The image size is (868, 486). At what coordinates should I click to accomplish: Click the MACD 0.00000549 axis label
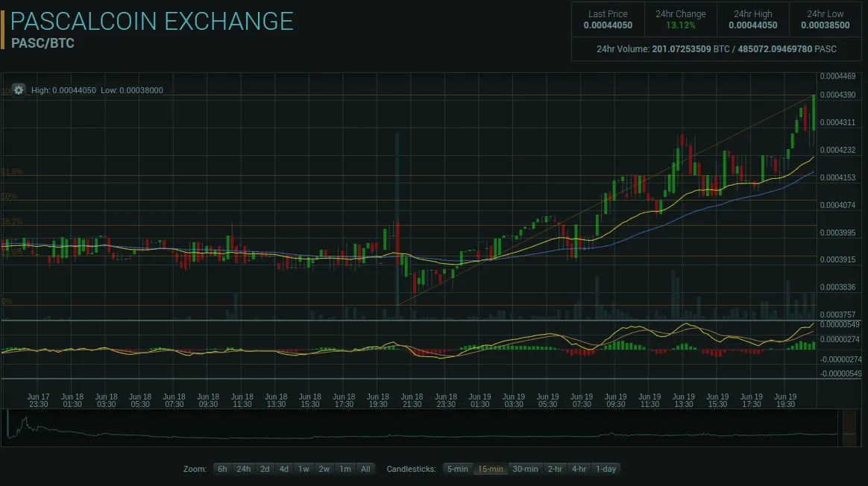(840, 324)
